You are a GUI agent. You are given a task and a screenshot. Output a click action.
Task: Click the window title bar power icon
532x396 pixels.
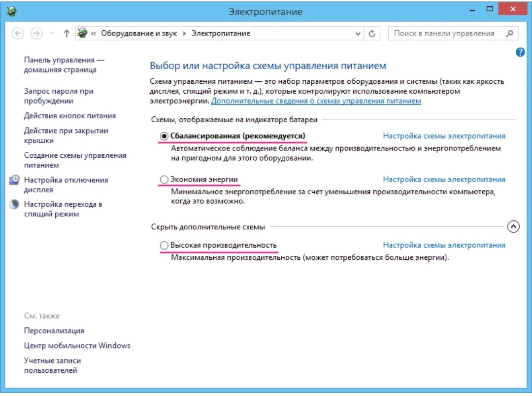click(11, 11)
